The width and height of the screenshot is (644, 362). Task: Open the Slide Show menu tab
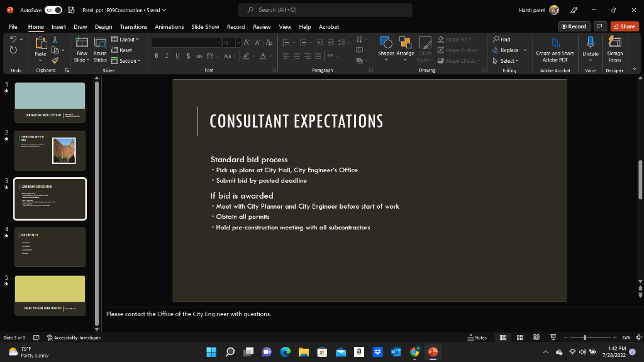tap(205, 26)
